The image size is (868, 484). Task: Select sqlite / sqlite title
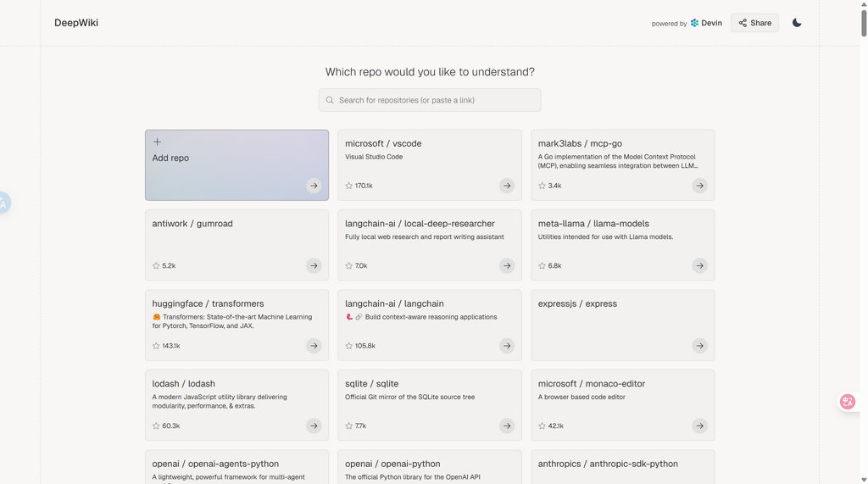pos(372,384)
